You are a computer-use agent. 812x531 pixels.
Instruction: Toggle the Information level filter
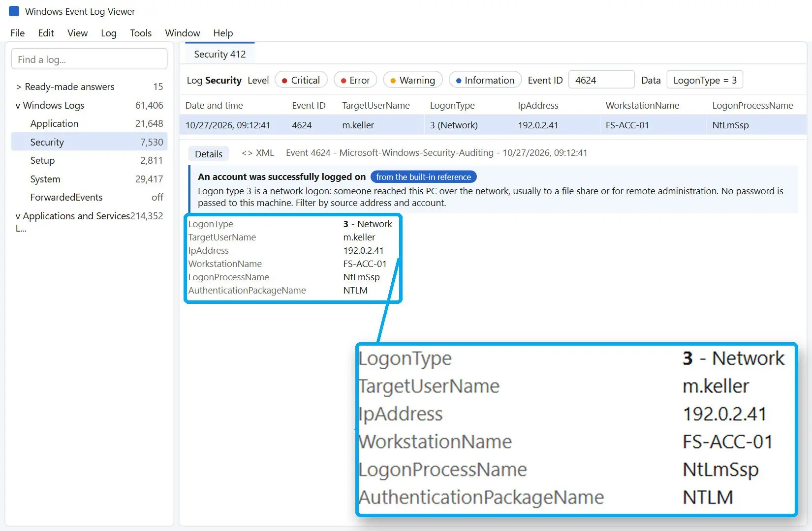pyautogui.click(x=485, y=80)
